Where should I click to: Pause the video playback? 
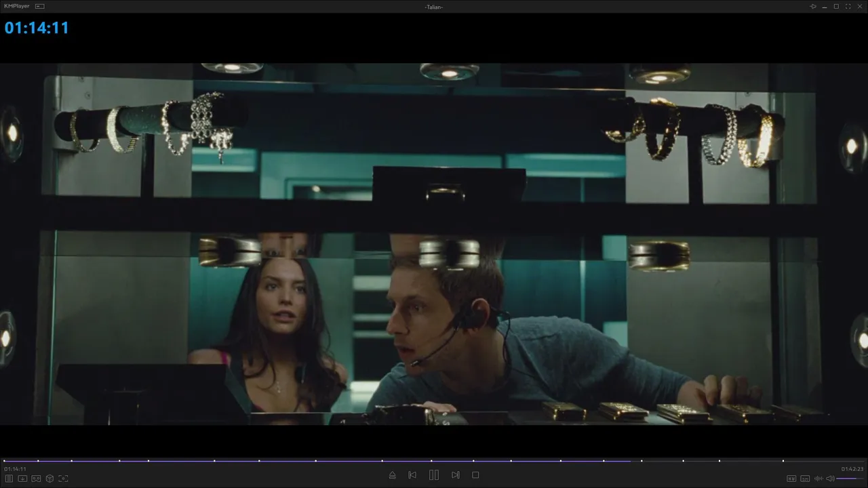(x=434, y=475)
